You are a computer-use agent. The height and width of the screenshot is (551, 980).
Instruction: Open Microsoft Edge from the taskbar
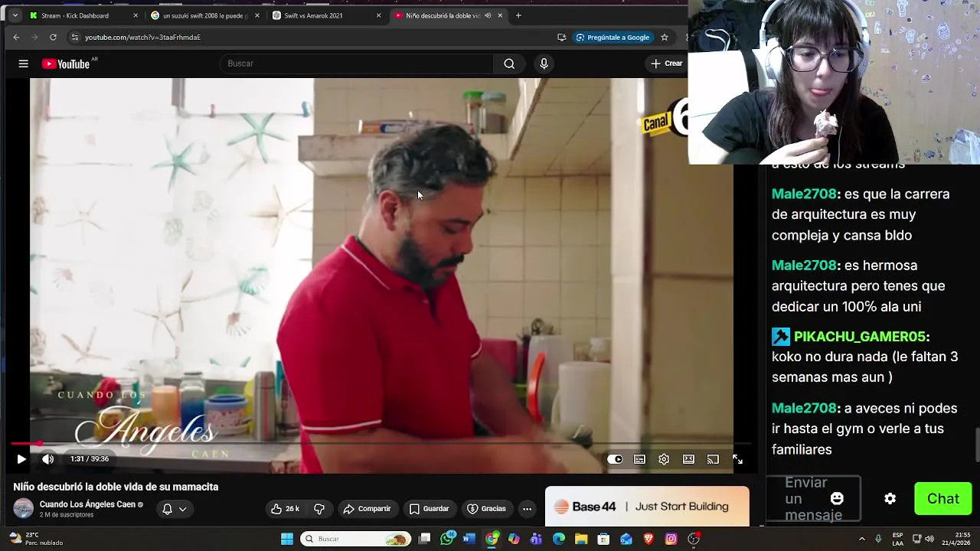click(559, 539)
